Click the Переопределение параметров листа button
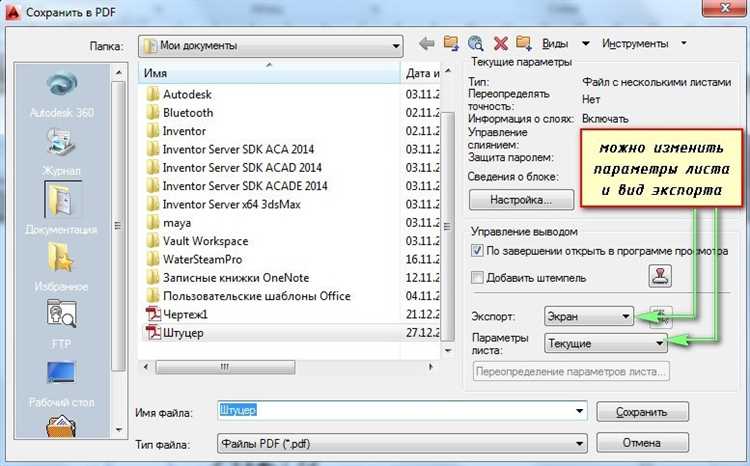750x466 pixels. point(571,371)
